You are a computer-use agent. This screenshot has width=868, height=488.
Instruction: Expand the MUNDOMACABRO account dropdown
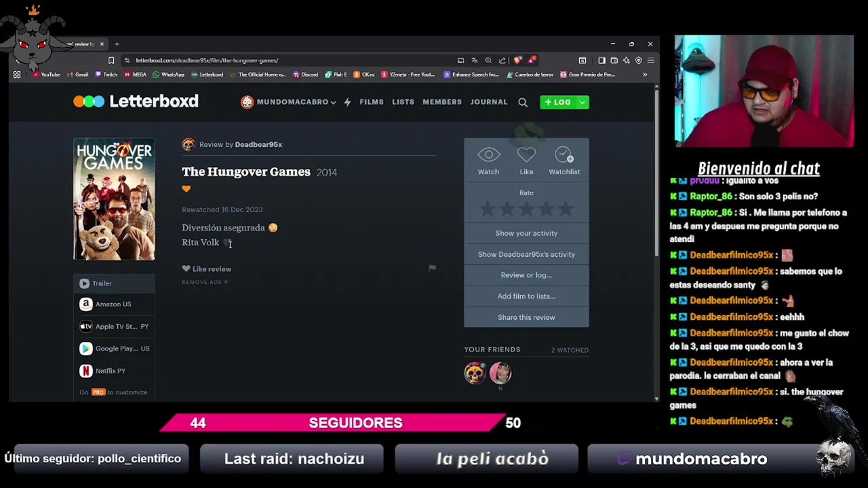click(x=288, y=102)
